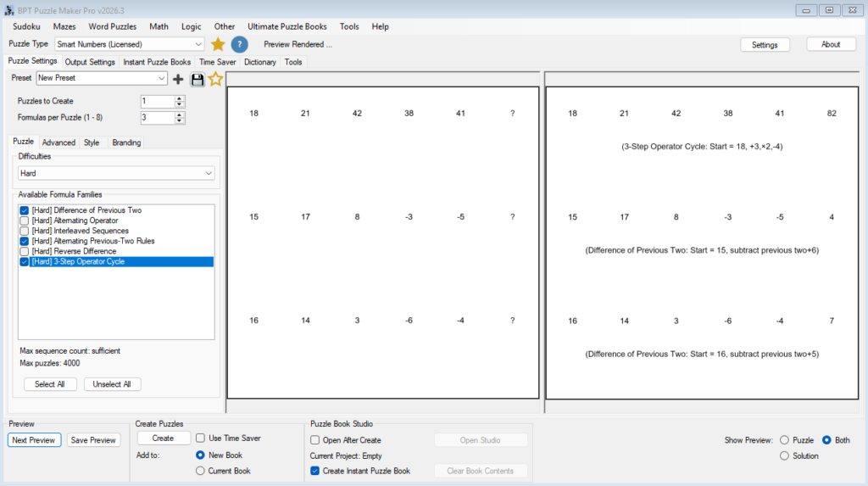Switch to the Output Settings tab
868x486 pixels.
pos(90,62)
